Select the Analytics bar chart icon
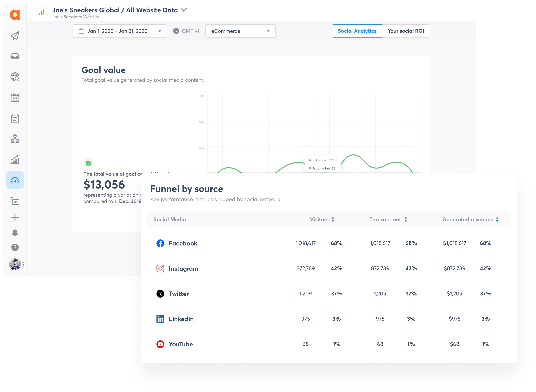 (x=15, y=159)
